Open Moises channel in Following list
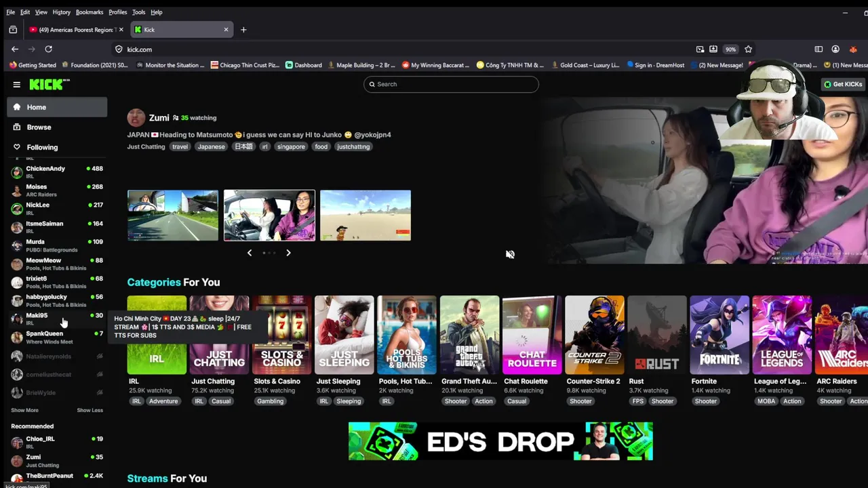Screen dimensions: 868x488 pos(57,190)
